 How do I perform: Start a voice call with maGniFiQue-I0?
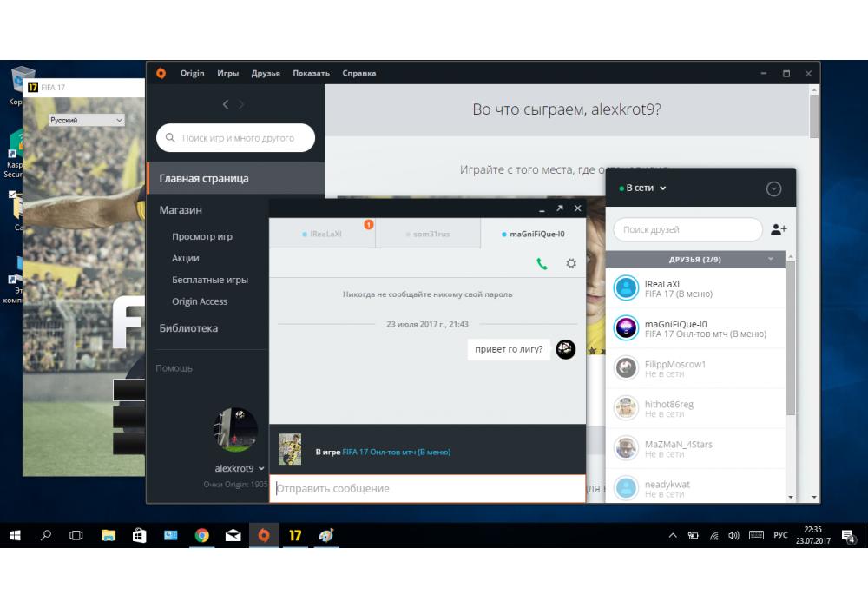tap(542, 264)
